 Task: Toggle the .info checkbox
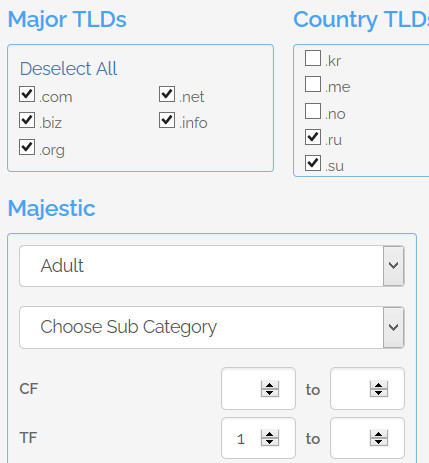tap(167, 120)
